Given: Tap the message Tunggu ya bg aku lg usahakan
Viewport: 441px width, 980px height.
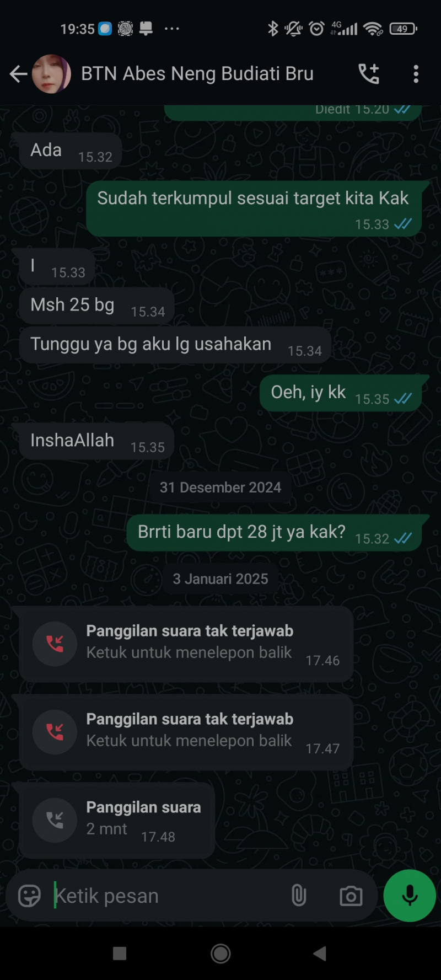Looking at the screenshot, I should (175, 345).
